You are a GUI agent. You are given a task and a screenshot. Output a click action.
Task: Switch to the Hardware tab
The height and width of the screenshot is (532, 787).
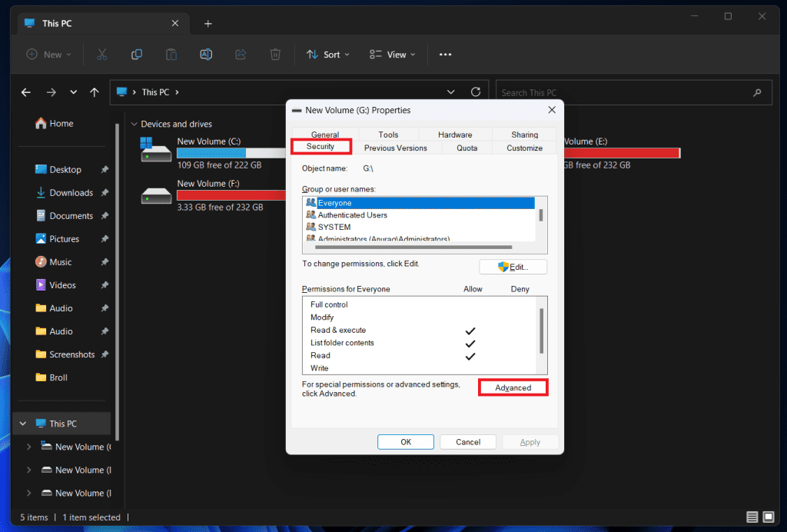coord(455,134)
